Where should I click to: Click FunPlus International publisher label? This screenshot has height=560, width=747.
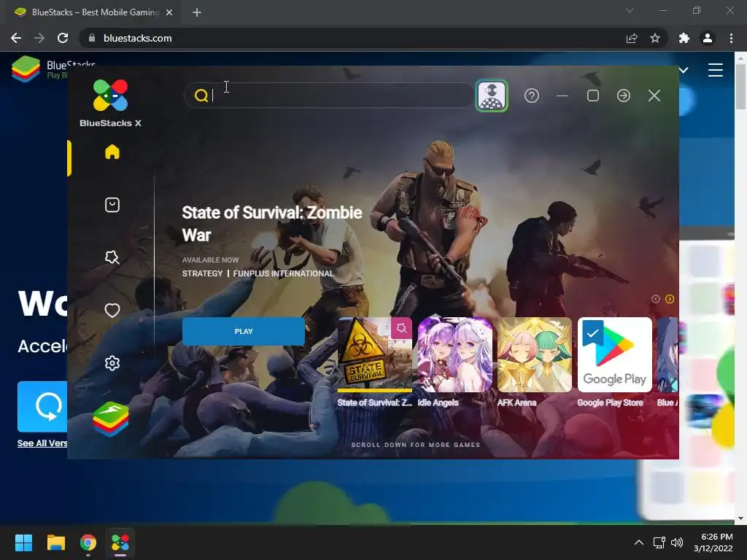pos(284,273)
